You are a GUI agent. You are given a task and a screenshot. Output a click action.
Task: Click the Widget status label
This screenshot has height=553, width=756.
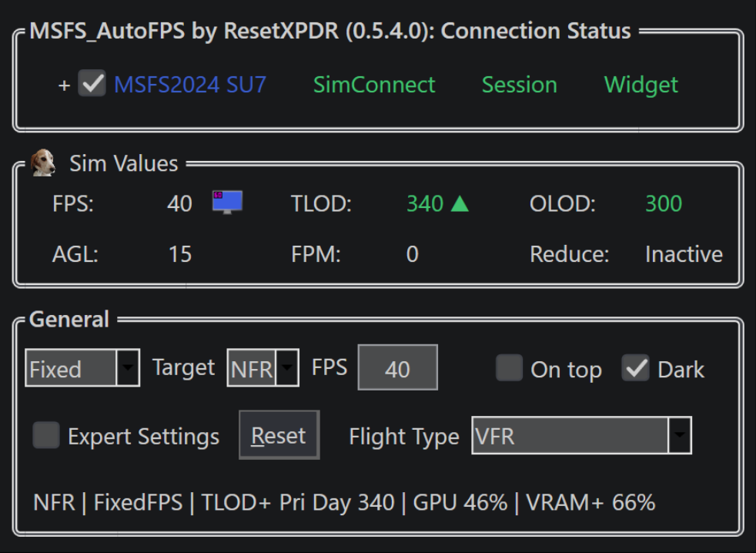click(641, 85)
